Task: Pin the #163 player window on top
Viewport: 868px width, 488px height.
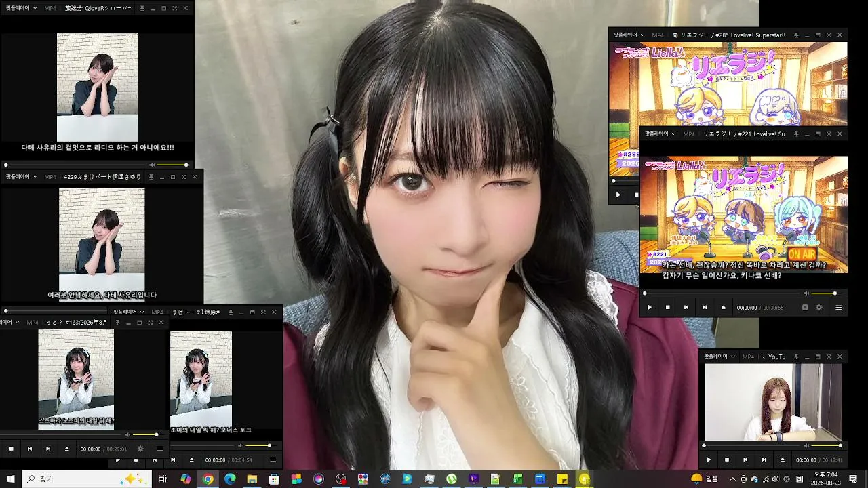Action: (117, 323)
